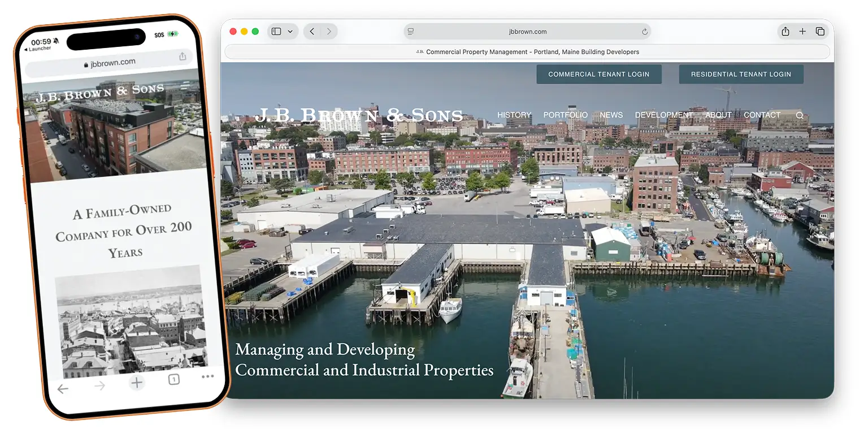Open the three-dot menu on the phone browser

(208, 376)
